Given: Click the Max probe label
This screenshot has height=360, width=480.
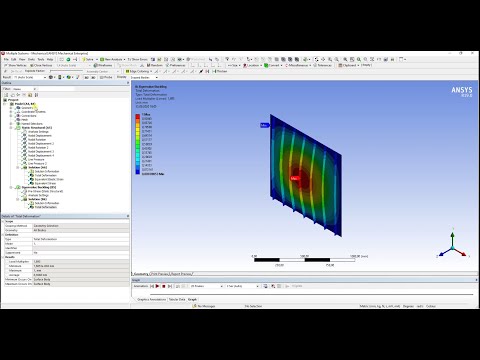Looking at the screenshot, I should pos(294,179).
